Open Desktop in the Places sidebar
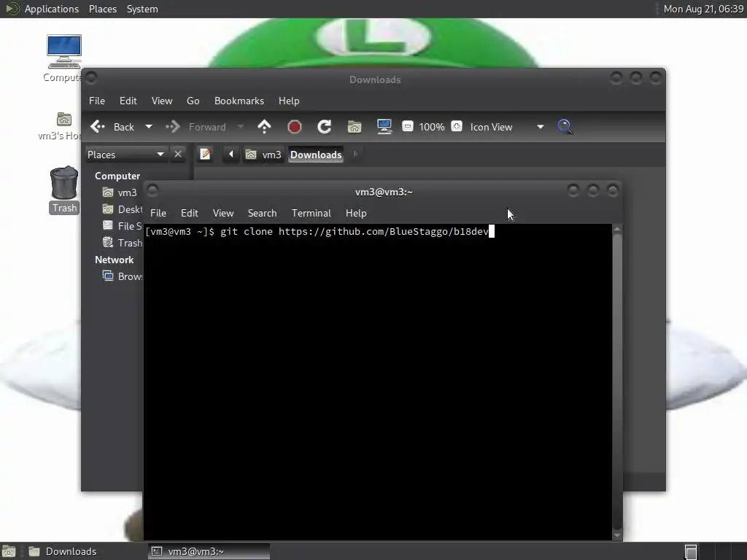Viewport: 747px width, 560px height. coord(122,209)
